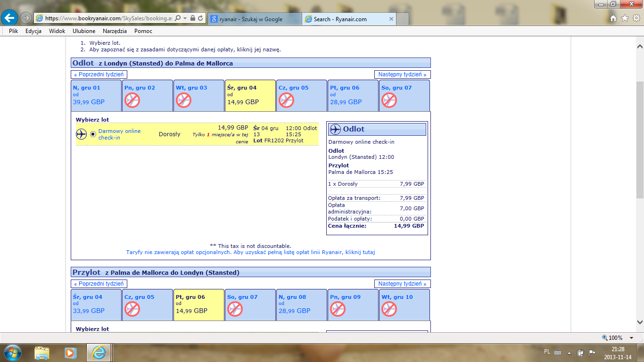Go back with the browser back arrow

coord(9,18)
